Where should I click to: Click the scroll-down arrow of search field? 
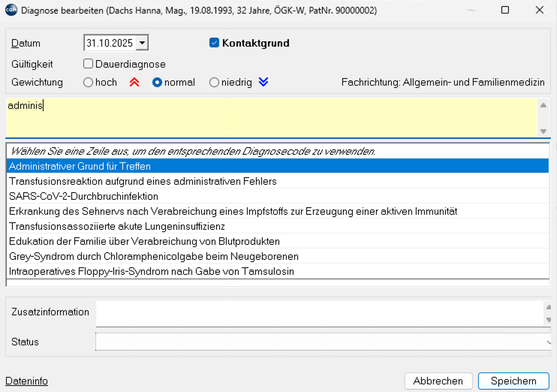coord(543,131)
